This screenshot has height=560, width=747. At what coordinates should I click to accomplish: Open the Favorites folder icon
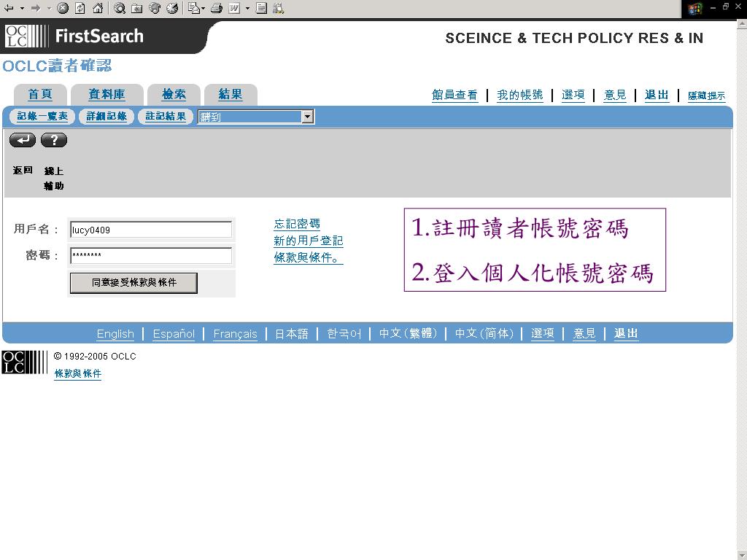coord(137,8)
